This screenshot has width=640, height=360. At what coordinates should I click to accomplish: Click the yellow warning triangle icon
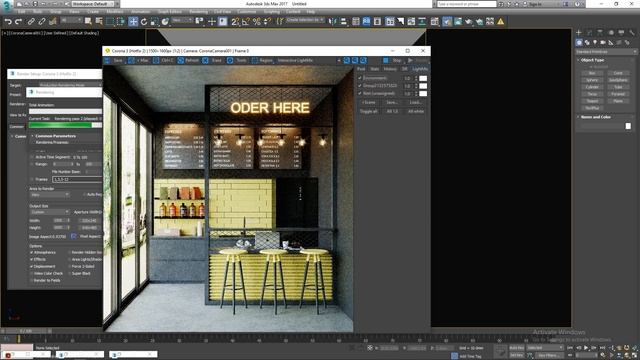500,21
